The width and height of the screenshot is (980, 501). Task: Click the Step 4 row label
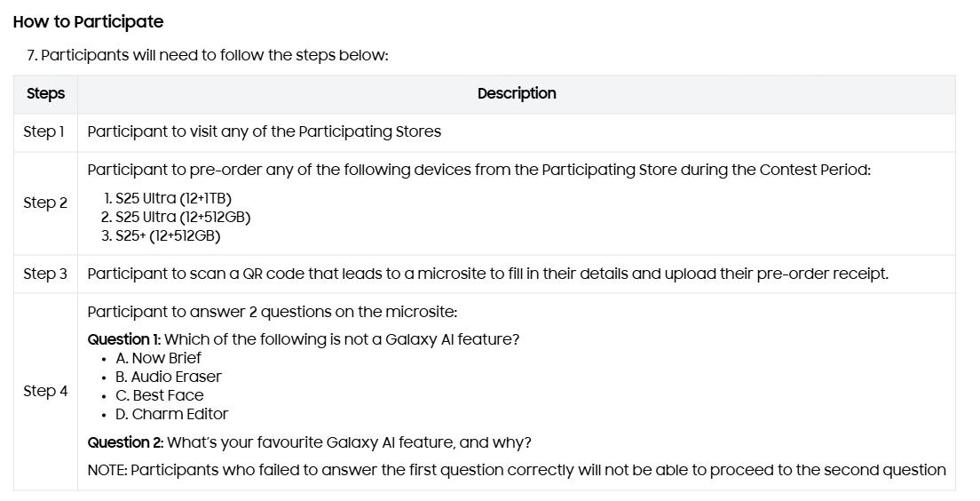[45, 392]
